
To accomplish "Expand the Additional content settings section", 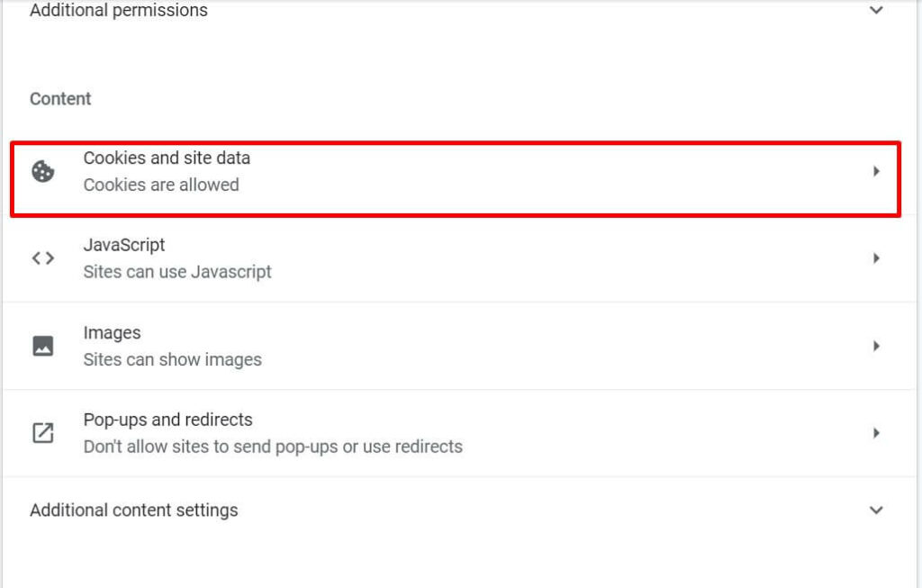I will click(x=874, y=510).
